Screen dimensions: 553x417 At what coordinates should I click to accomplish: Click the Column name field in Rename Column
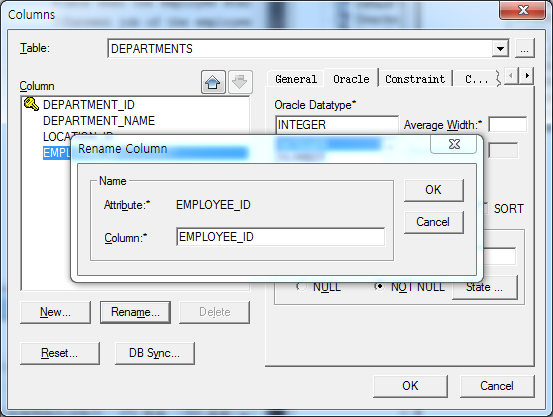(280, 237)
